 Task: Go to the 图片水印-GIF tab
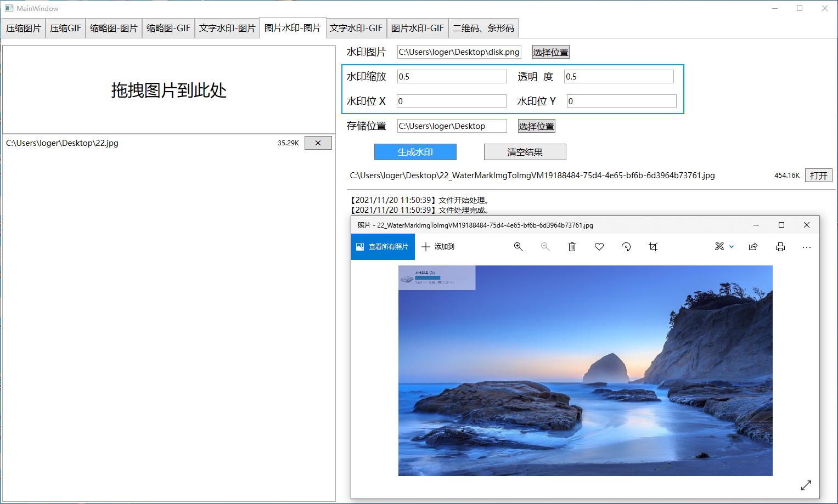pos(418,28)
